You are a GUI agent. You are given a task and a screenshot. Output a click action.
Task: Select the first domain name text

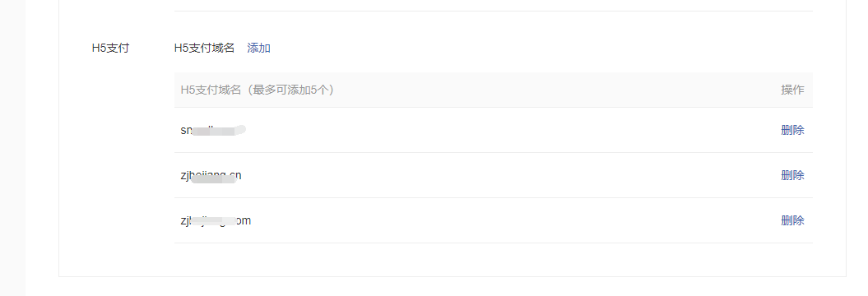click(x=213, y=130)
